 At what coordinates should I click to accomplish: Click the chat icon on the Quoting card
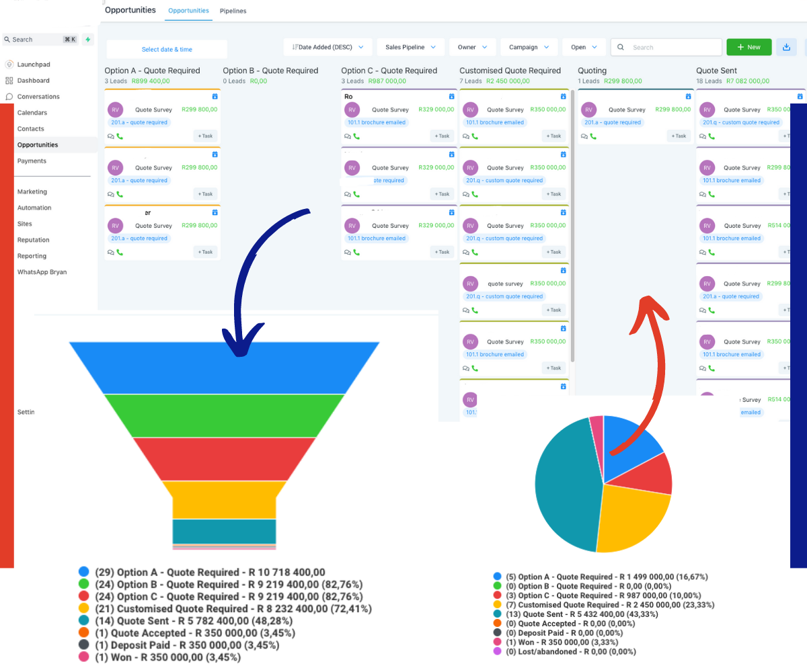pos(584,136)
